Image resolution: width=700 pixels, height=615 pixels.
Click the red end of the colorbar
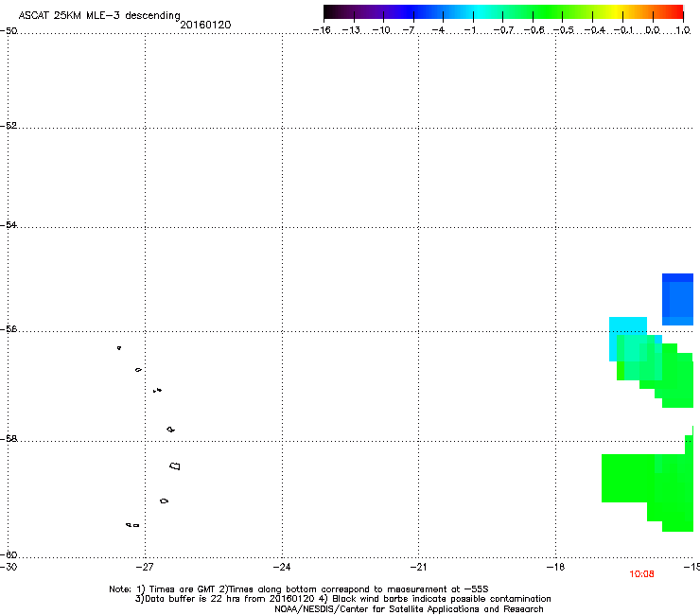676,11
